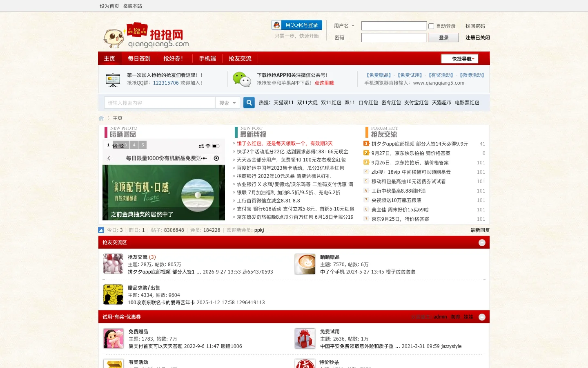Viewport: 588px width, 368px height.
Task: Click the slideshow promo image
Action: coord(164,180)
